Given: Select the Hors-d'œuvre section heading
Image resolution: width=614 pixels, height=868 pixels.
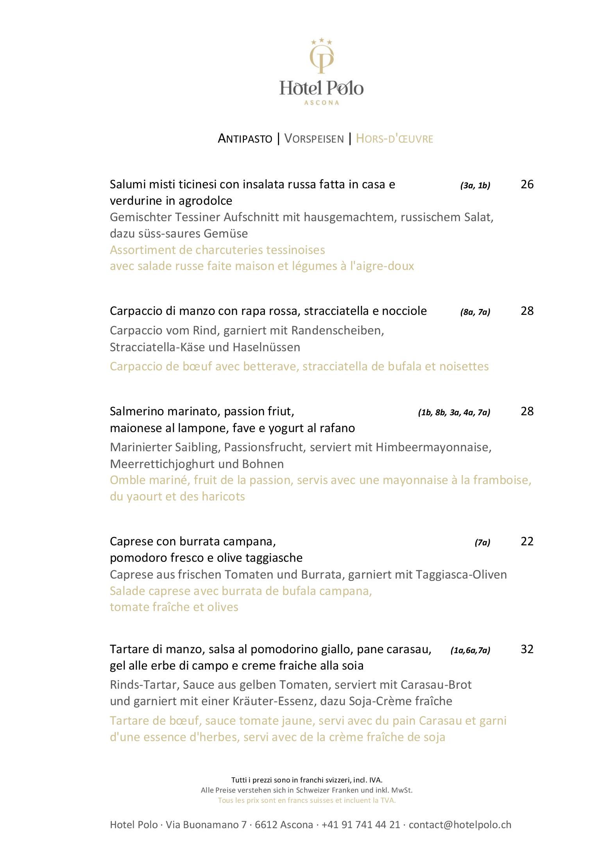Looking at the screenshot, I should click(x=394, y=139).
